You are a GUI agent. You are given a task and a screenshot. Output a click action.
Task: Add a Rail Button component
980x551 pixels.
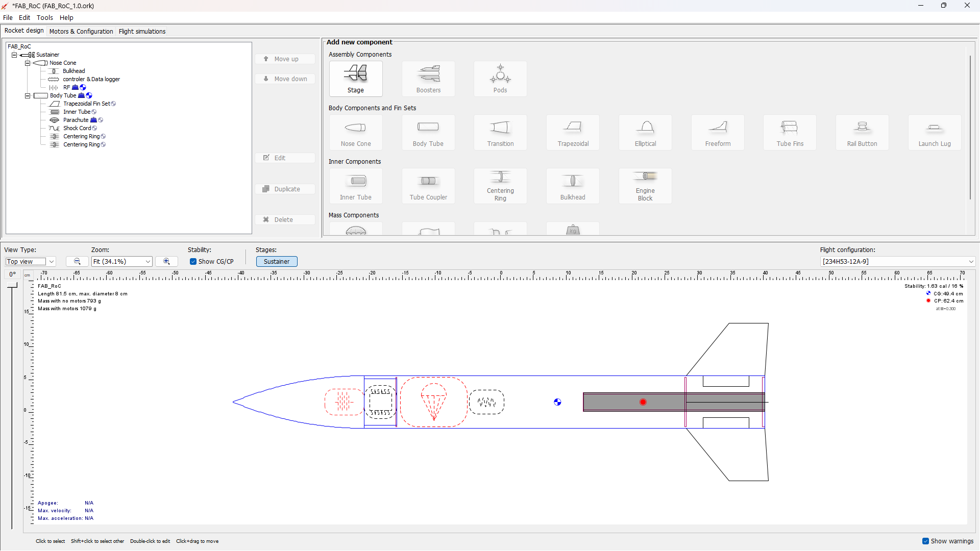[862, 132]
